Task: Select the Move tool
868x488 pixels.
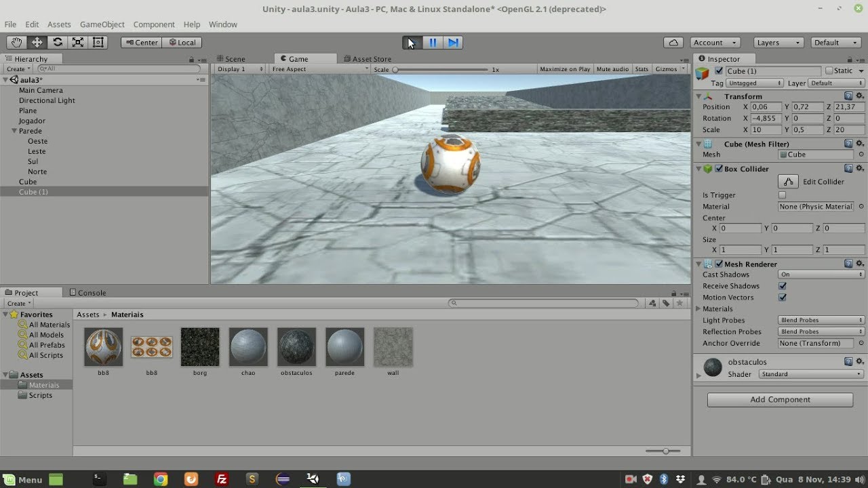Action: pyautogui.click(x=37, y=42)
